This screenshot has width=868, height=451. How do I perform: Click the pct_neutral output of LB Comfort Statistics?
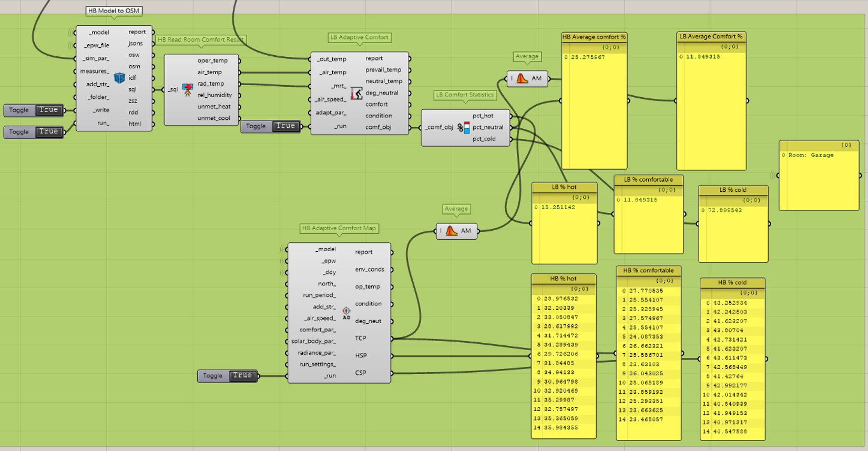click(487, 127)
